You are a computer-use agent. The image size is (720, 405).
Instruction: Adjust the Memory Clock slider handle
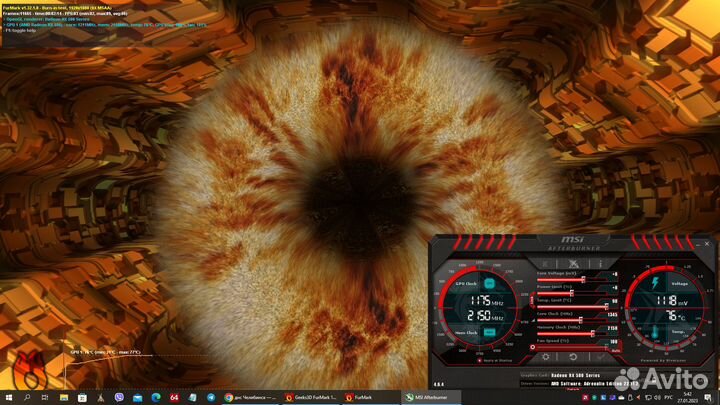point(593,334)
